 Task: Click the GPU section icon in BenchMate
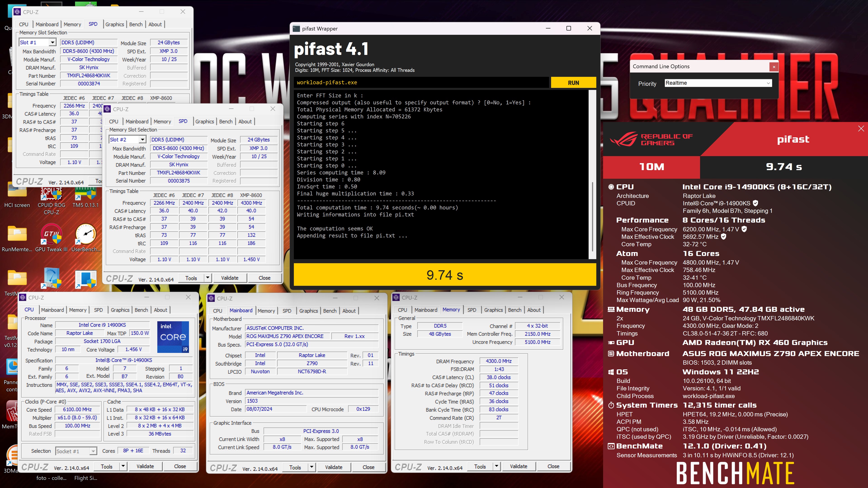point(611,343)
